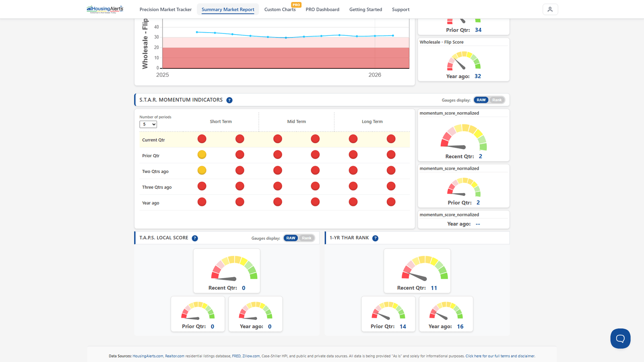Open the chat support bubble
The height and width of the screenshot is (362, 644).
[x=620, y=338]
